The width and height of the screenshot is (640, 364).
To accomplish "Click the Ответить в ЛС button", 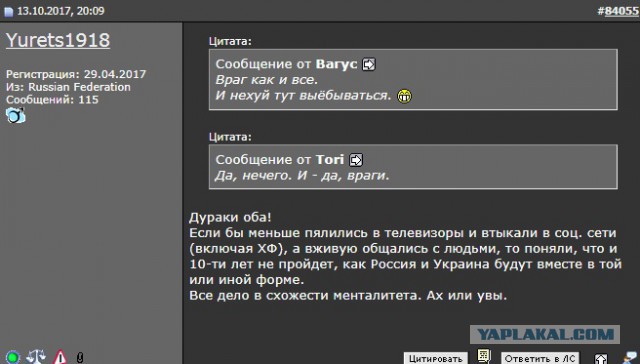I will click(x=540, y=358).
